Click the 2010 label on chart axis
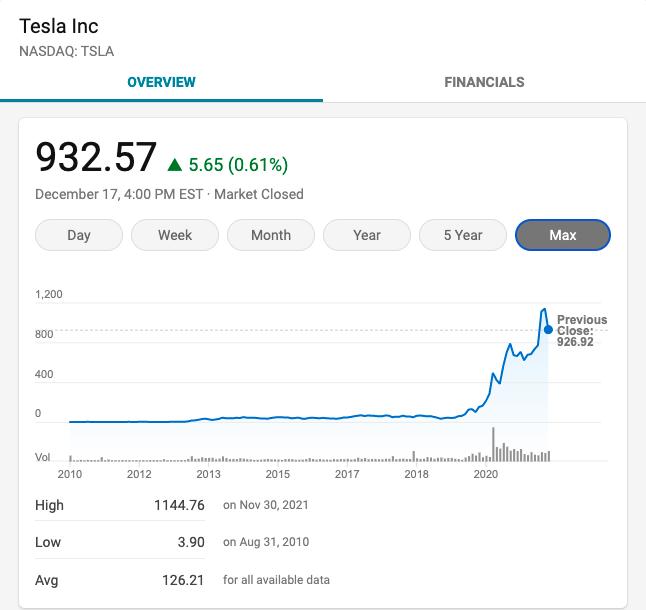This screenshot has height=610, width=646. 70,474
